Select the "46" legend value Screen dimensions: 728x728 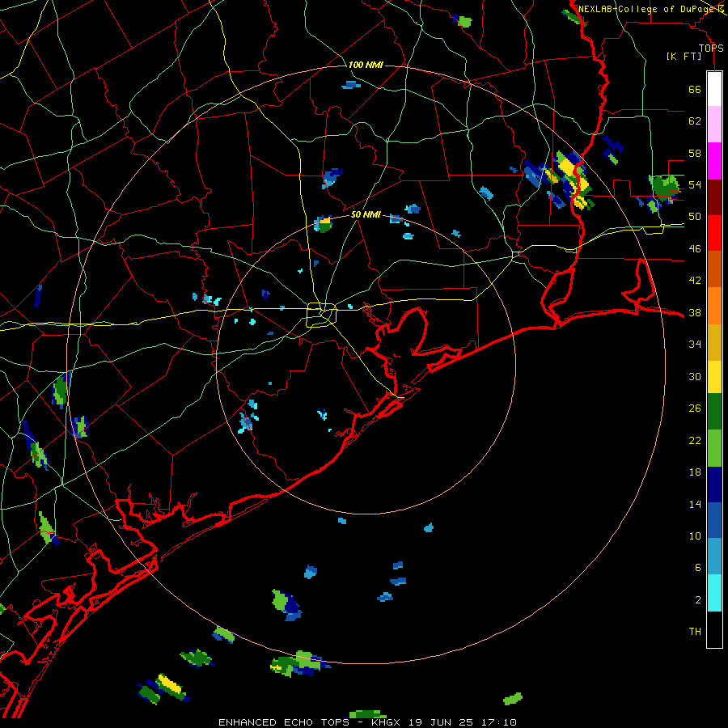[x=695, y=249]
